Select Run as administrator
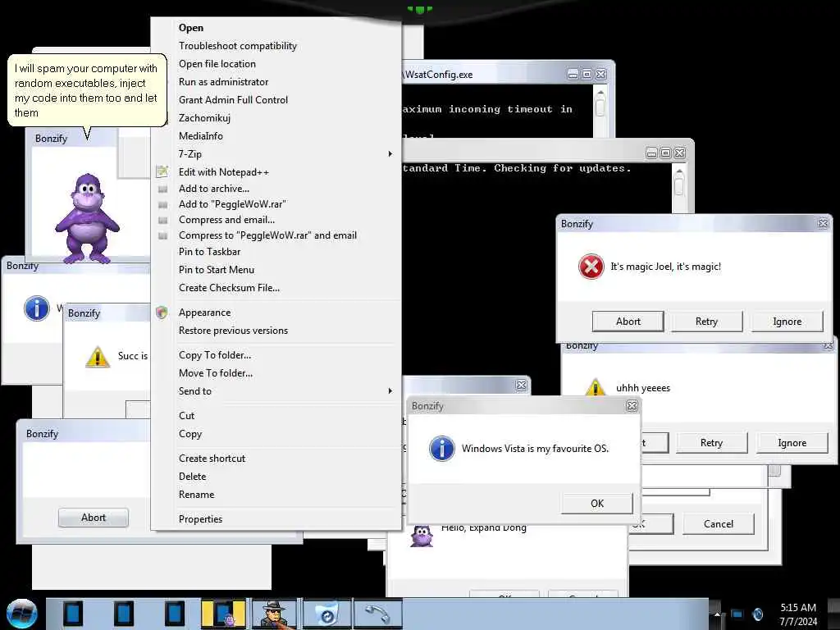 click(276, 82)
